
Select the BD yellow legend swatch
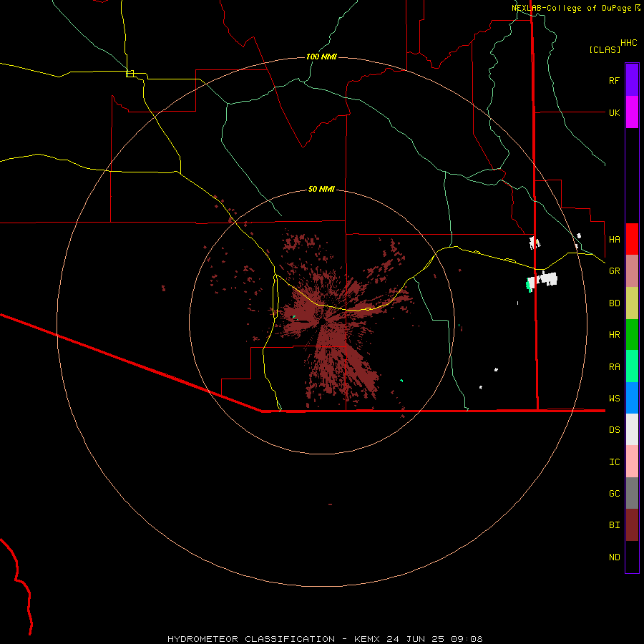(632, 303)
